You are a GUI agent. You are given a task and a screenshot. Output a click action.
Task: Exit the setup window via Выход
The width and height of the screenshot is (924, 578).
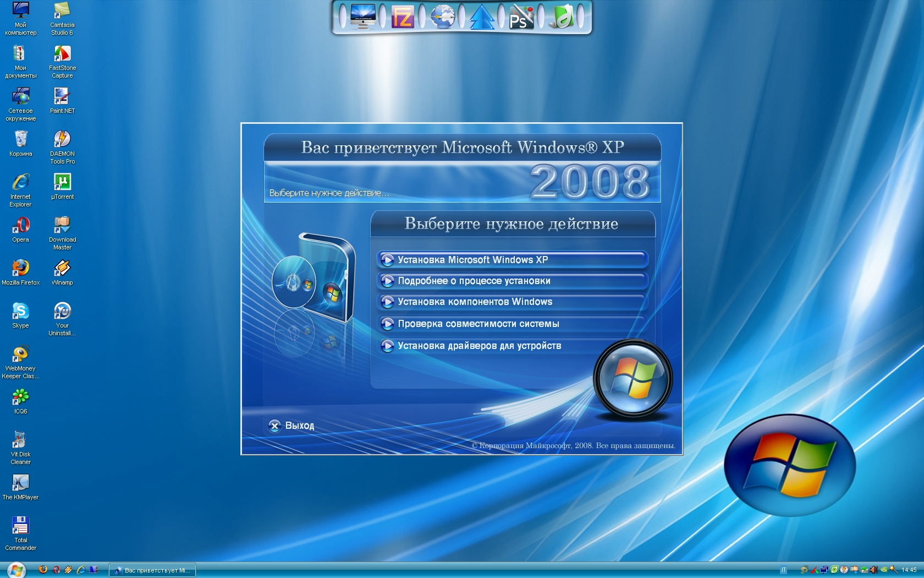(x=291, y=426)
